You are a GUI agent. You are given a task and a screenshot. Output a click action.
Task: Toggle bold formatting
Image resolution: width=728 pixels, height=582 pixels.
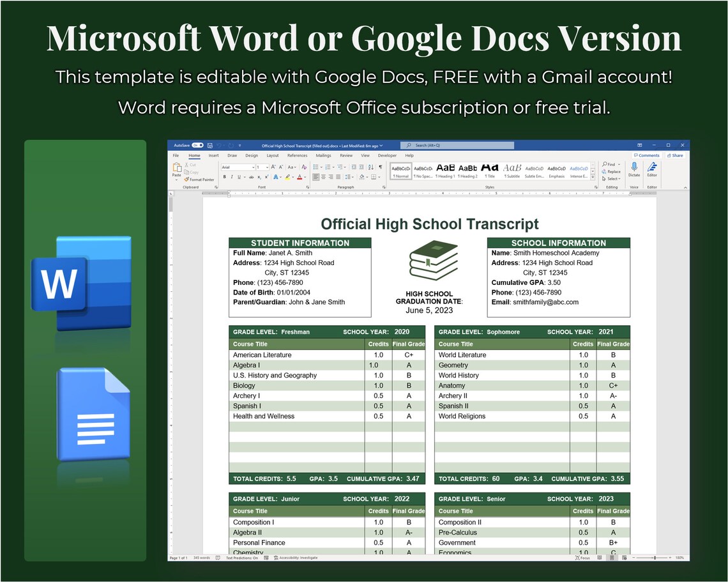point(224,177)
